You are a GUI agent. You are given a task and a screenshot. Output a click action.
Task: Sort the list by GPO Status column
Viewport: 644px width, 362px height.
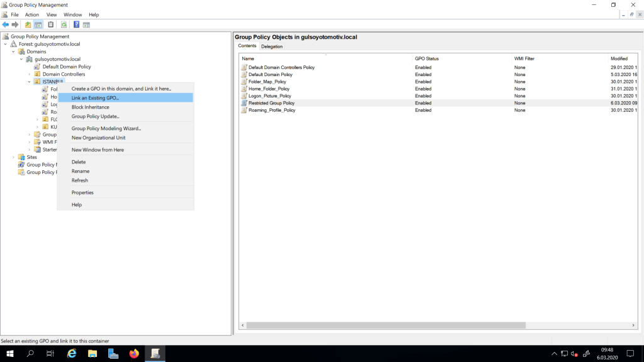[x=426, y=58]
